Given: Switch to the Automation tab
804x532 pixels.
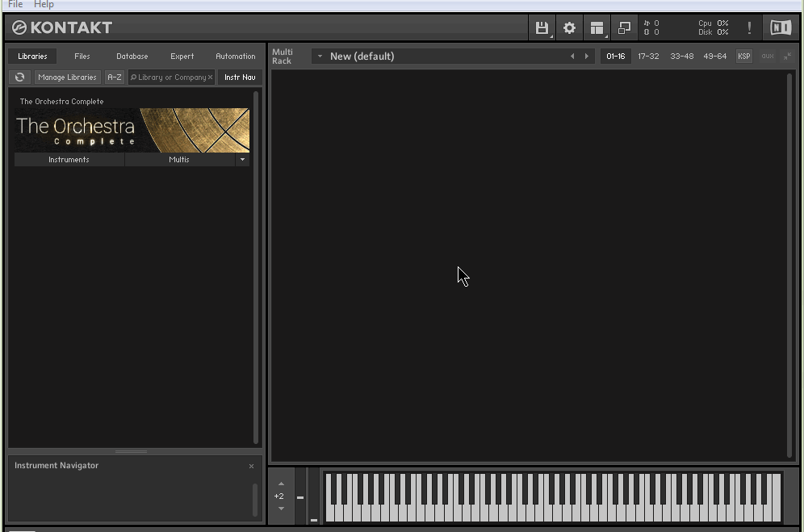Looking at the screenshot, I should pos(236,57).
